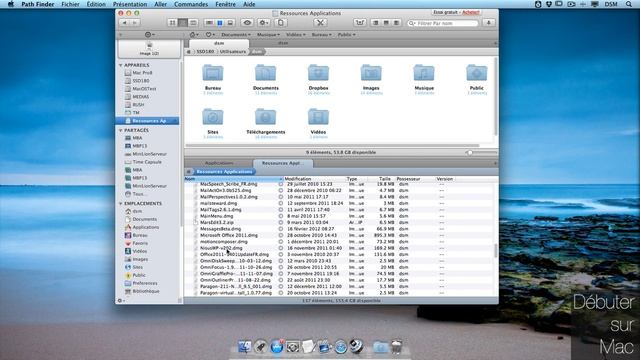This screenshot has width=640, height=360.
Task: Click the download arrow button beside search
Action: click(x=489, y=23)
